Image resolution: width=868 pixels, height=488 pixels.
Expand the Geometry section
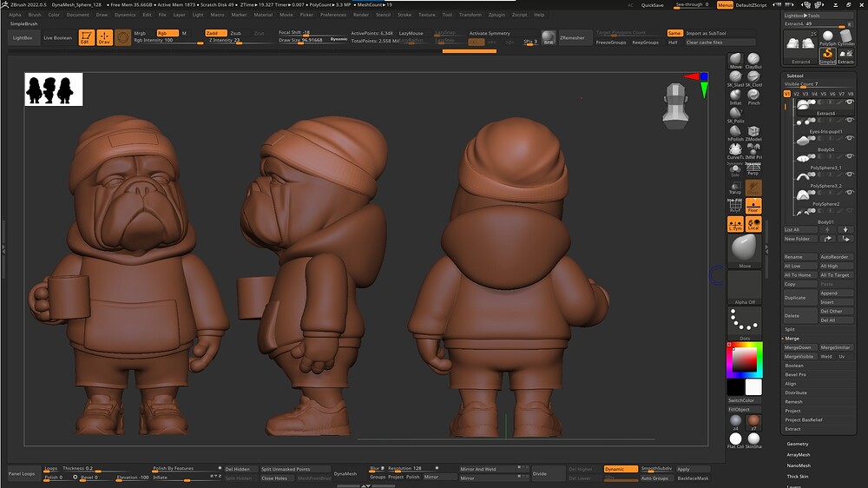(798, 444)
